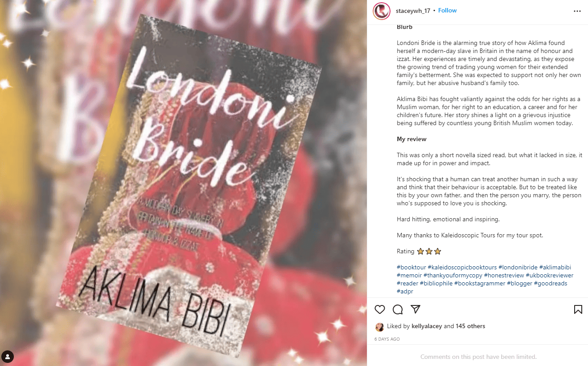This screenshot has width=588, height=366.
Task: Open the #booktour hashtag
Action: click(x=411, y=267)
